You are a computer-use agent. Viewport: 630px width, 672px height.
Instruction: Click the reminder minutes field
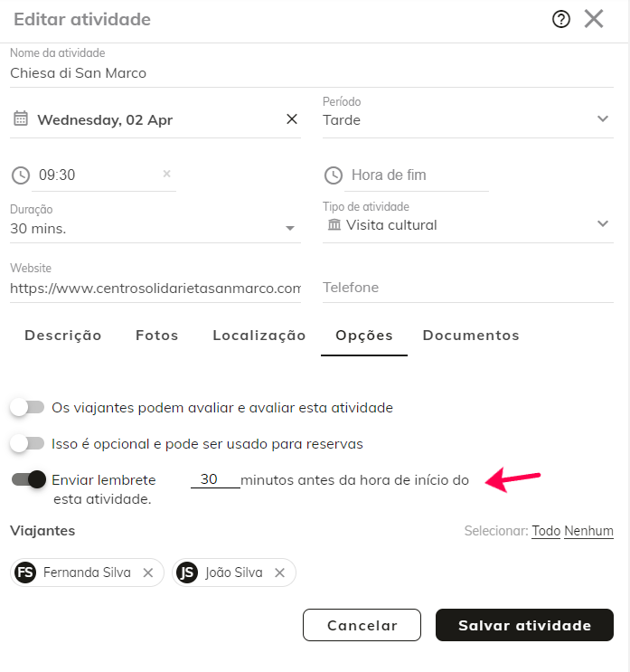[215, 479]
